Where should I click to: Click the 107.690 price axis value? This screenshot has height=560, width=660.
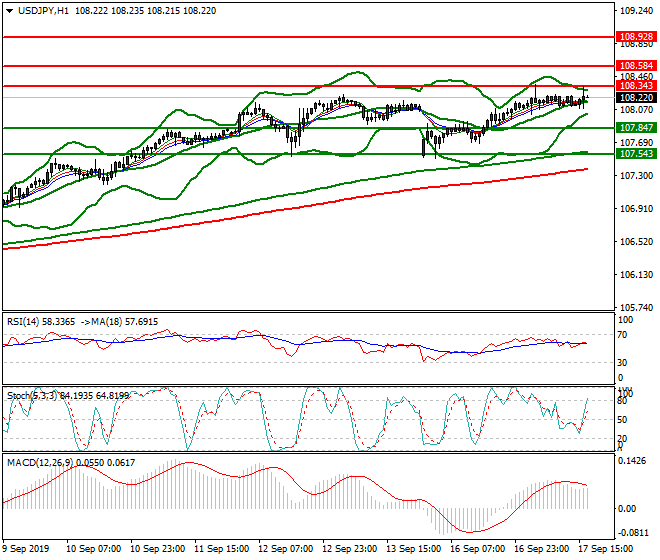636,143
